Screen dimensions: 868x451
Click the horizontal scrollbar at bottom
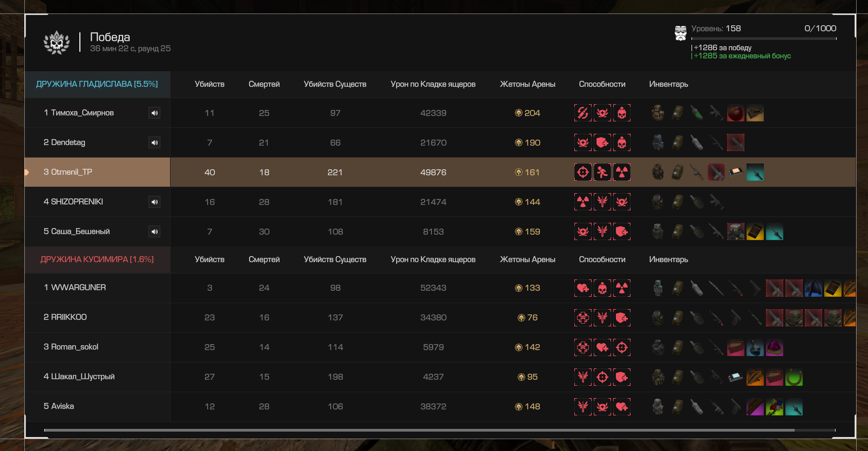click(419, 430)
